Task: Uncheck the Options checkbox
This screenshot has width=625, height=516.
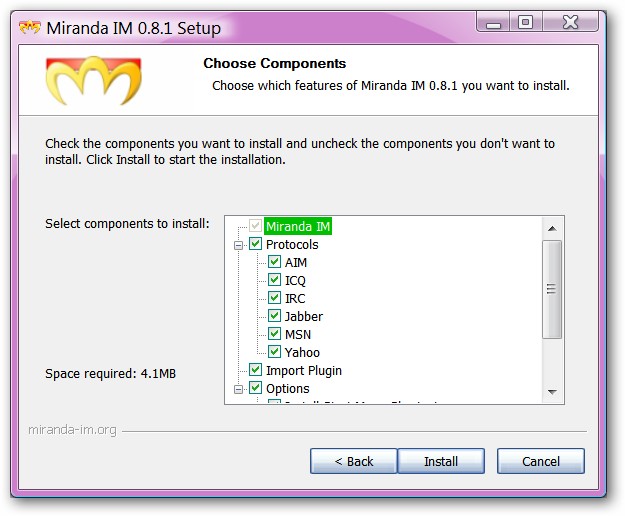Action: pos(255,388)
